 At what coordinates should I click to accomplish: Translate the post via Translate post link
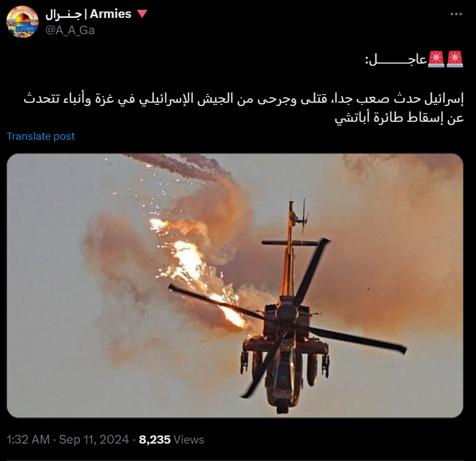(41, 136)
